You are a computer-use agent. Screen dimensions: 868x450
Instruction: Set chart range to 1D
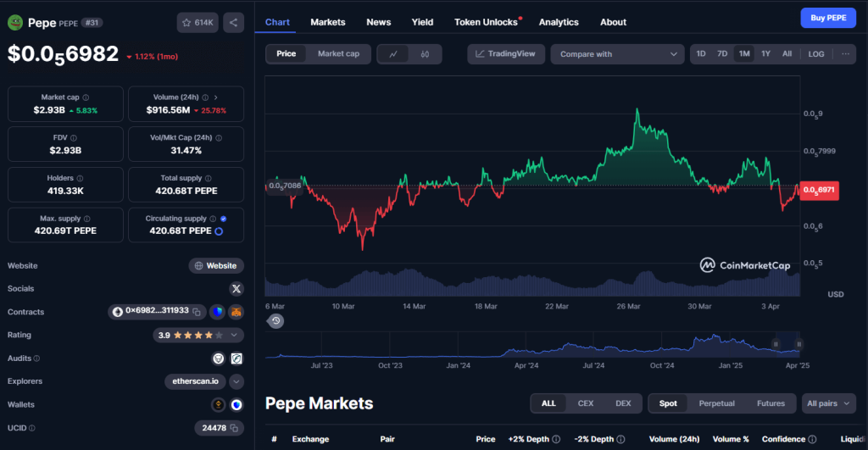701,54
